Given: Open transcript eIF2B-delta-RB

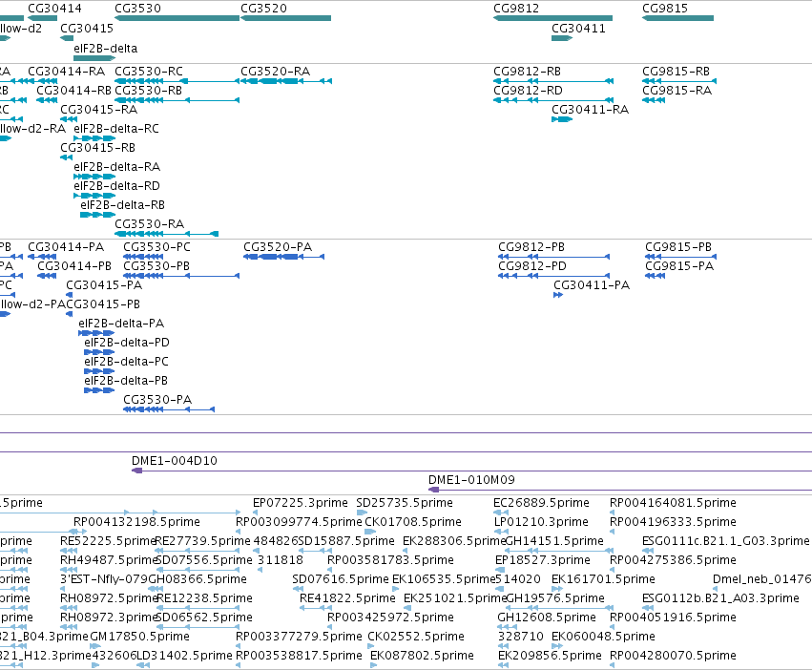Looking at the screenshot, I should [123, 205].
